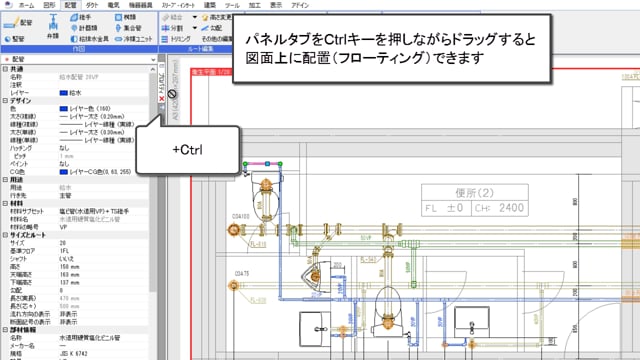Switch to the ツール ribbon tab
Image resolution: width=640 pixels, height=360 pixels.
pos(232,5)
